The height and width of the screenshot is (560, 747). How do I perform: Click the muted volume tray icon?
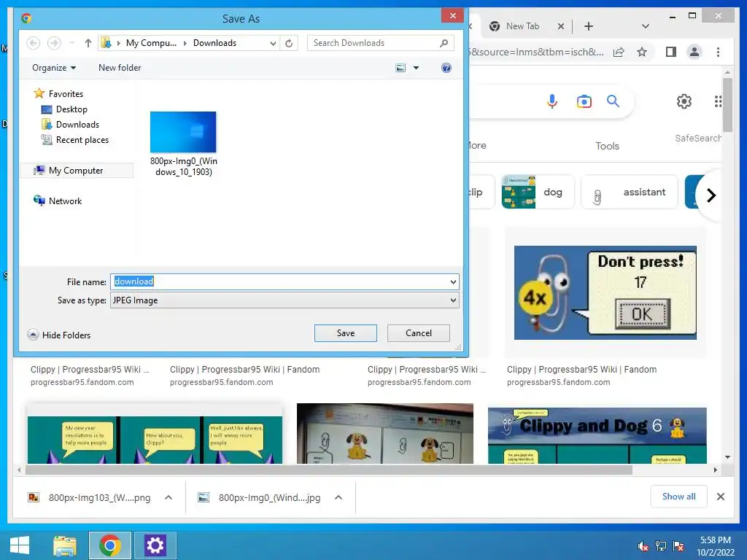(643, 546)
